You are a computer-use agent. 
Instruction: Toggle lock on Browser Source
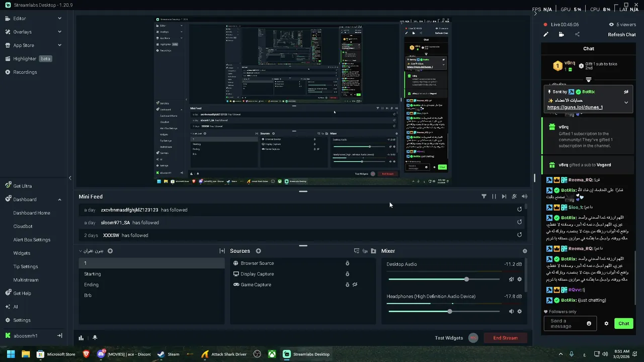347,263
